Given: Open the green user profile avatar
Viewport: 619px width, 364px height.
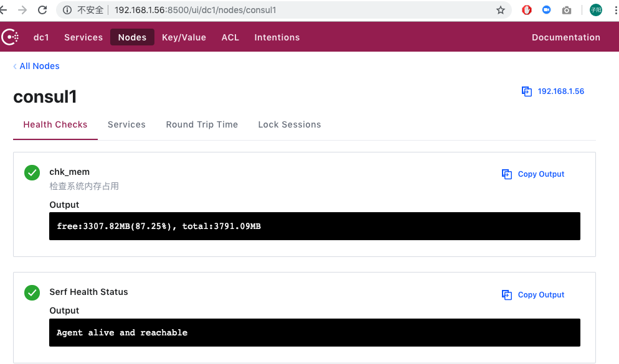Looking at the screenshot, I should 596,10.
